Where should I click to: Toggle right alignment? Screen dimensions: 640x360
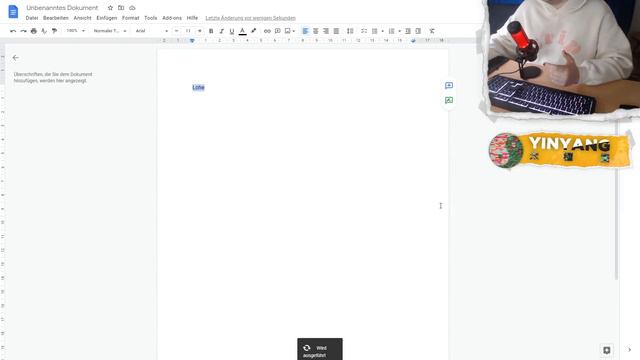click(326, 31)
